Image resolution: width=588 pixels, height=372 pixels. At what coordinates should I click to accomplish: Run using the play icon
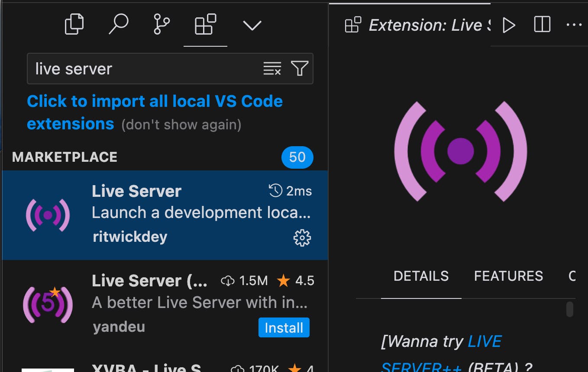coord(509,25)
